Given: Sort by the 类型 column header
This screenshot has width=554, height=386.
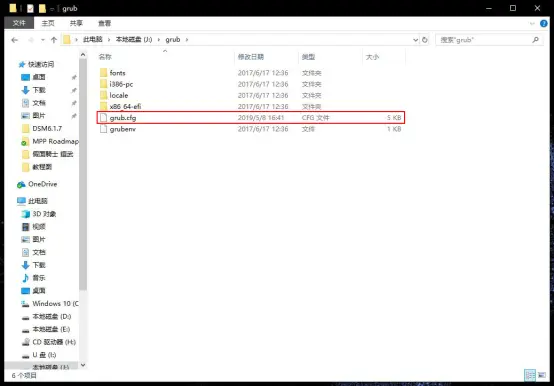Looking at the screenshot, I should (x=308, y=57).
